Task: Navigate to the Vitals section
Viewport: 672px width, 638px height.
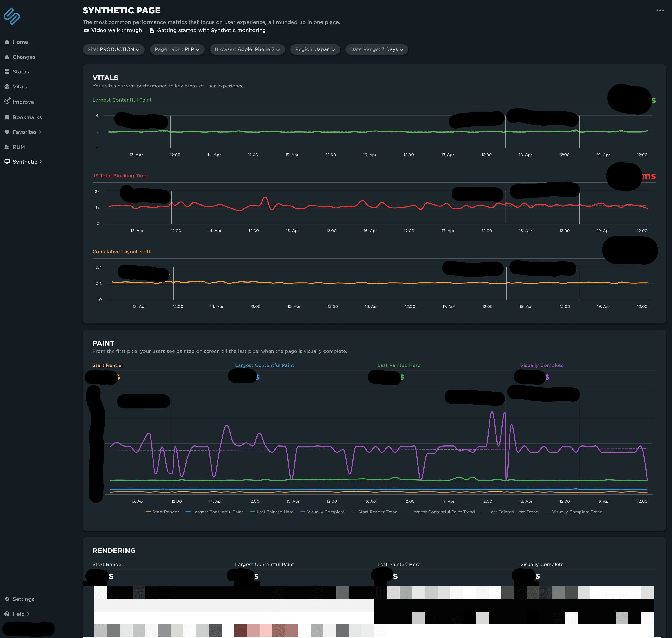Action: [x=20, y=86]
